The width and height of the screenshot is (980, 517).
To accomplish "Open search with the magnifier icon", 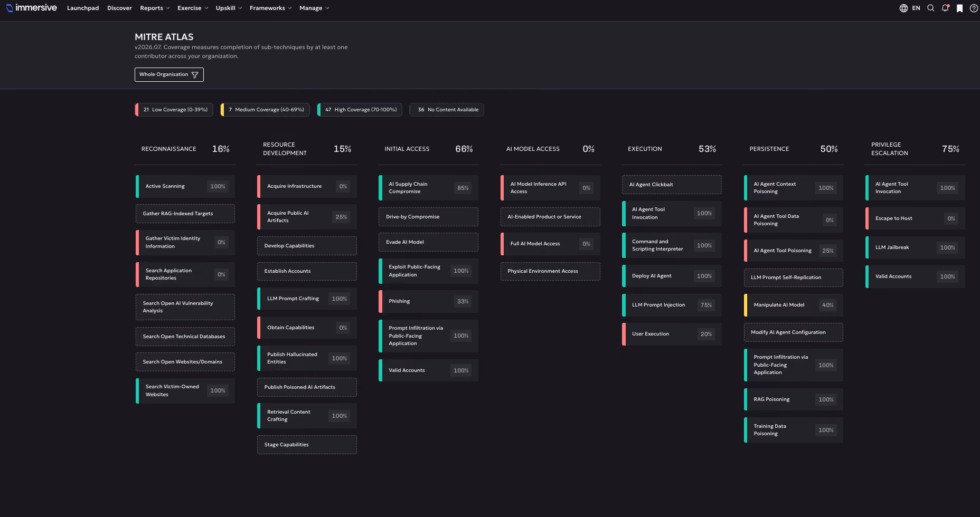I will (x=931, y=8).
